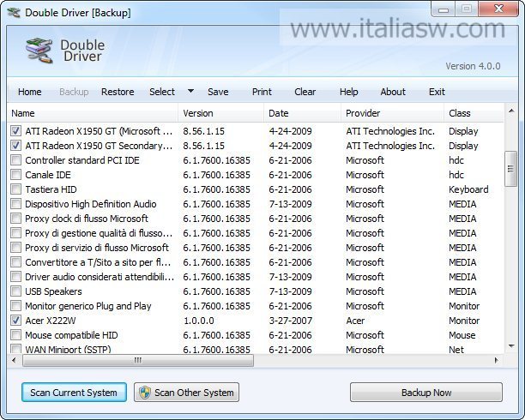Tick the USB Speakers checkbox

pyautogui.click(x=15, y=291)
